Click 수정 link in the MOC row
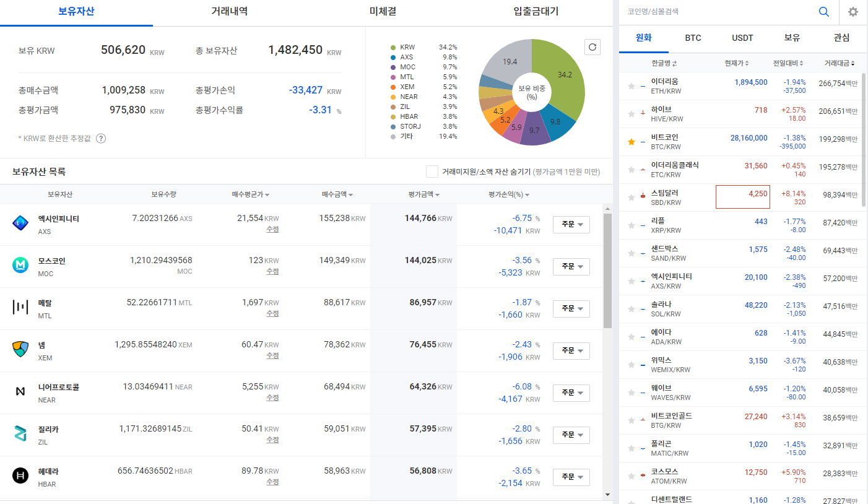This screenshot has width=868, height=504. [272, 271]
